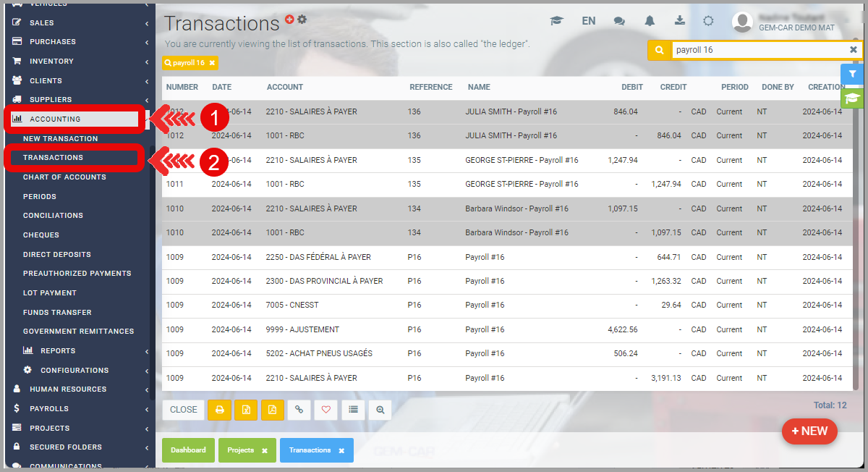Viewport: 868px width, 472px height.
Task: Expand the Reports submenu
Action: [58, 351]
